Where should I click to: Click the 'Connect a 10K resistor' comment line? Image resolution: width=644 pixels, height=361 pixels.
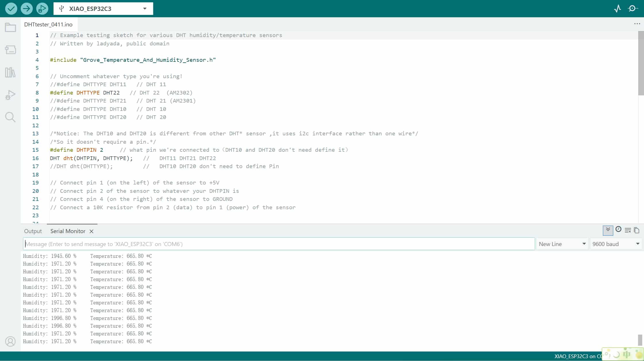(x=173, y=207)
